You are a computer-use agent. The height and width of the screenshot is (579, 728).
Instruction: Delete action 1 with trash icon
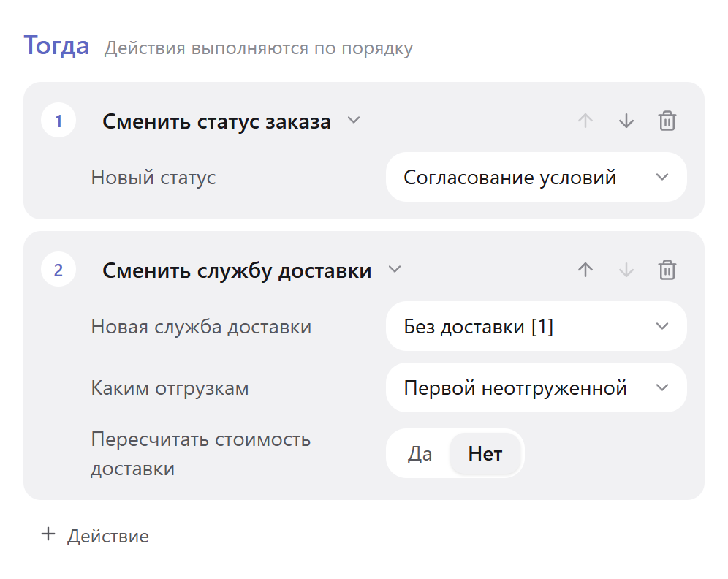(667, 121)
